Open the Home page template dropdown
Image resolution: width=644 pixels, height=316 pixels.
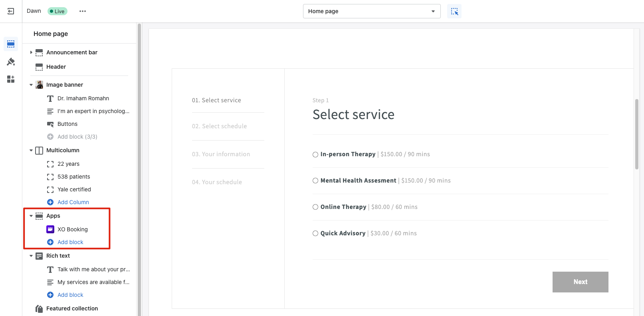coord(371,11)
